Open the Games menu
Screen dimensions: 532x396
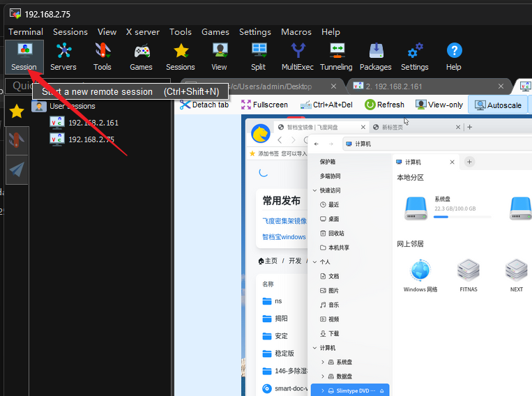point(215,32)
